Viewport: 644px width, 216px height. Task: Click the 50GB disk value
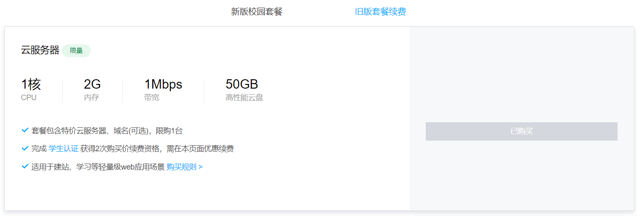click(x=242, y=84)
